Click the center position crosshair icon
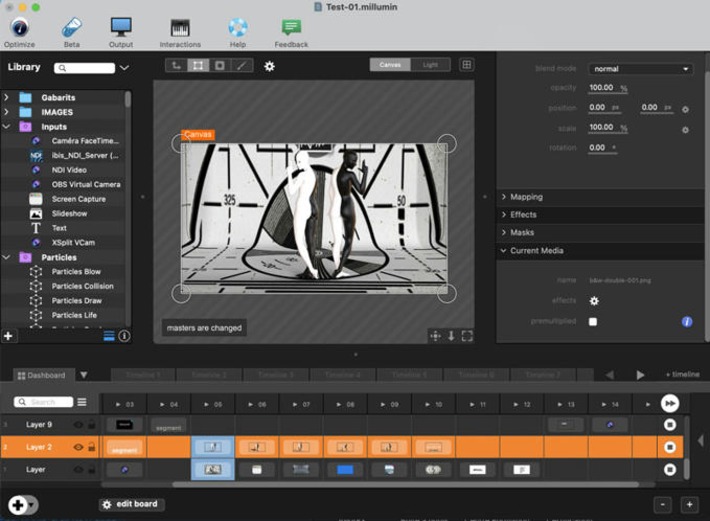Screen dimensions: 710x521 tap(435, 336)
